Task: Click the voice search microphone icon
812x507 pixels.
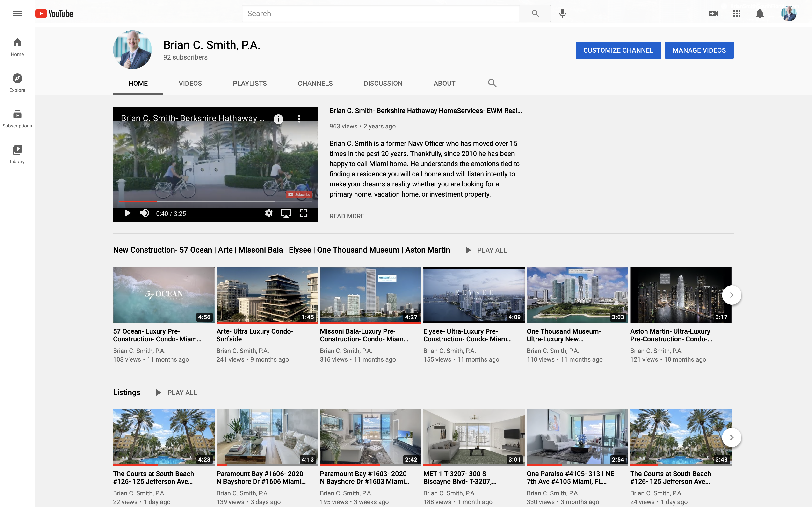Action: coord(562,14)
